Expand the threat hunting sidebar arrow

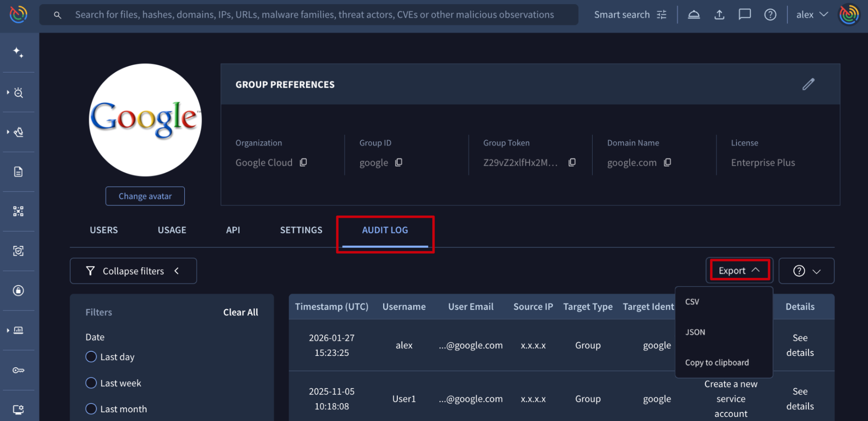coord(8,93)
